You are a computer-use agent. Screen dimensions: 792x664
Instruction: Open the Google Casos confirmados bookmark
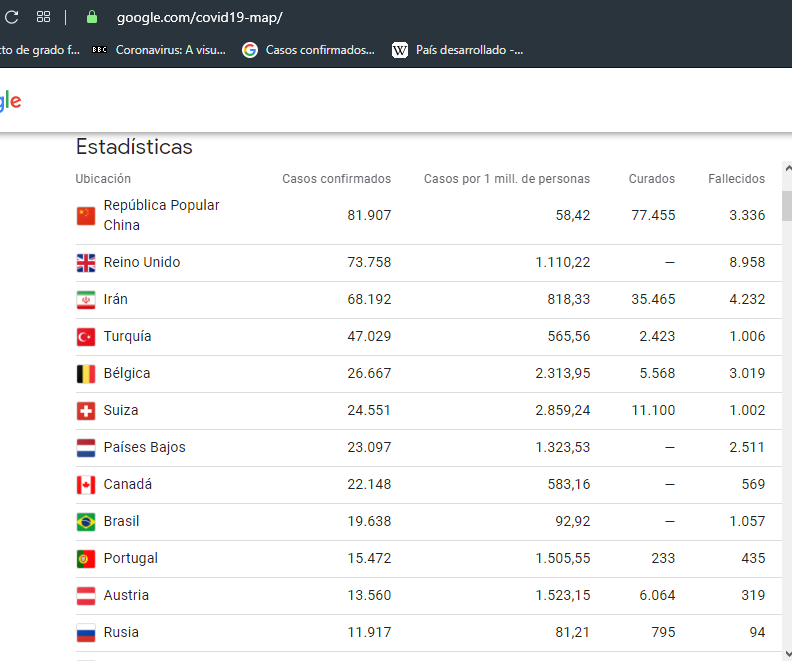point(309,50)
